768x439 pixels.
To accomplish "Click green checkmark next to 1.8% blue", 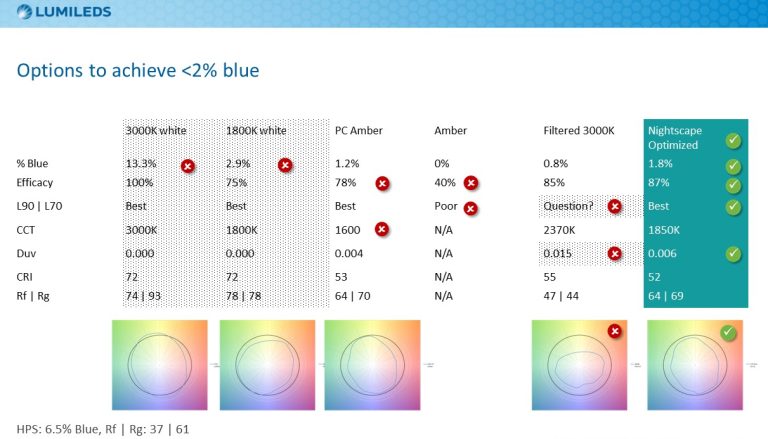I will 733,167.
